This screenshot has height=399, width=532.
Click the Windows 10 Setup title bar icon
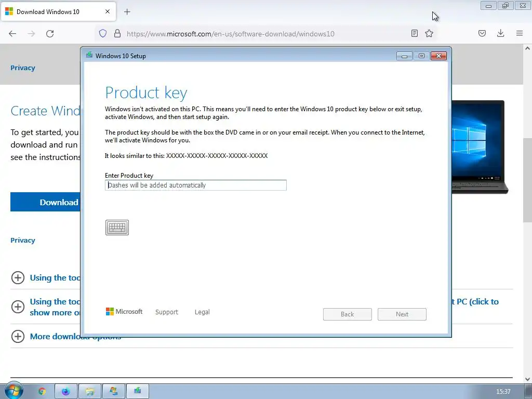[89, 55]
